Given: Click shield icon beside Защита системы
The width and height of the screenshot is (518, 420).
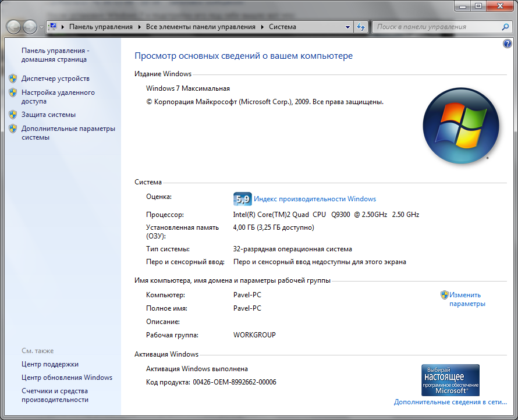Looking at the screenshot, I should click(13, 115).
